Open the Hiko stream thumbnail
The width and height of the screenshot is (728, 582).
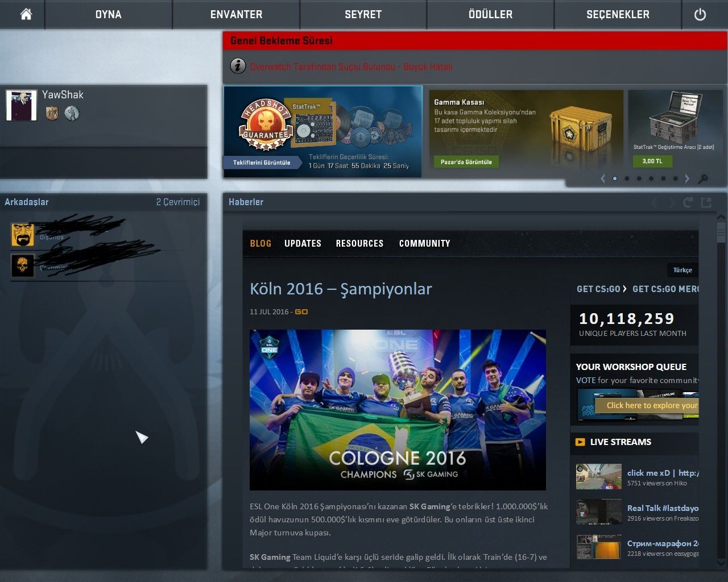point(599,477)
